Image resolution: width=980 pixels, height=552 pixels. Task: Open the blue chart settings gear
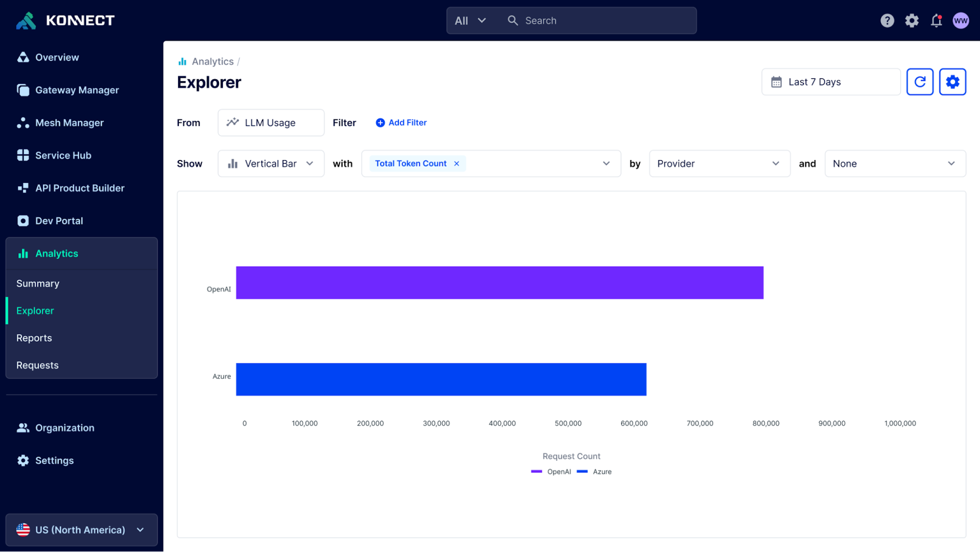click(952, 82)
